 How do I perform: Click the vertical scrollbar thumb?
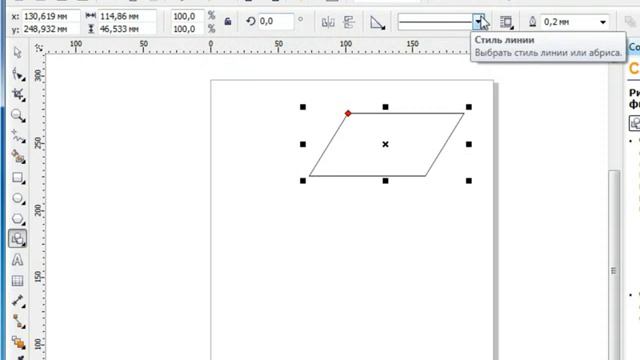tap(613, 265)
